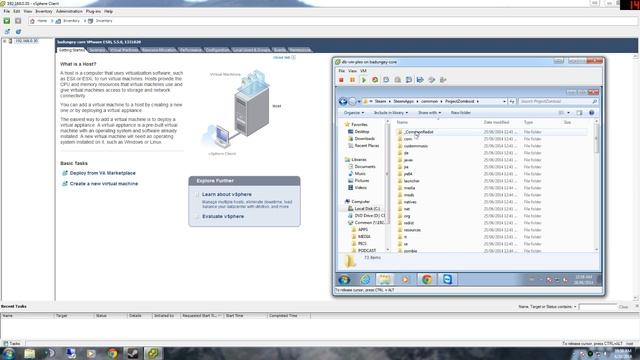Toggle Explorer preview pane icon

pyautogui.click(x=579, y=113)
